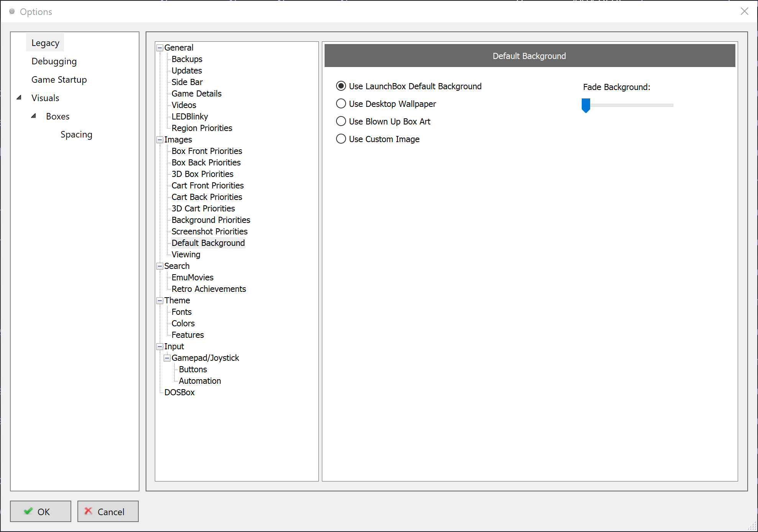
Task: Select Cart Back Priorities tree item
Action: (207, 197)
